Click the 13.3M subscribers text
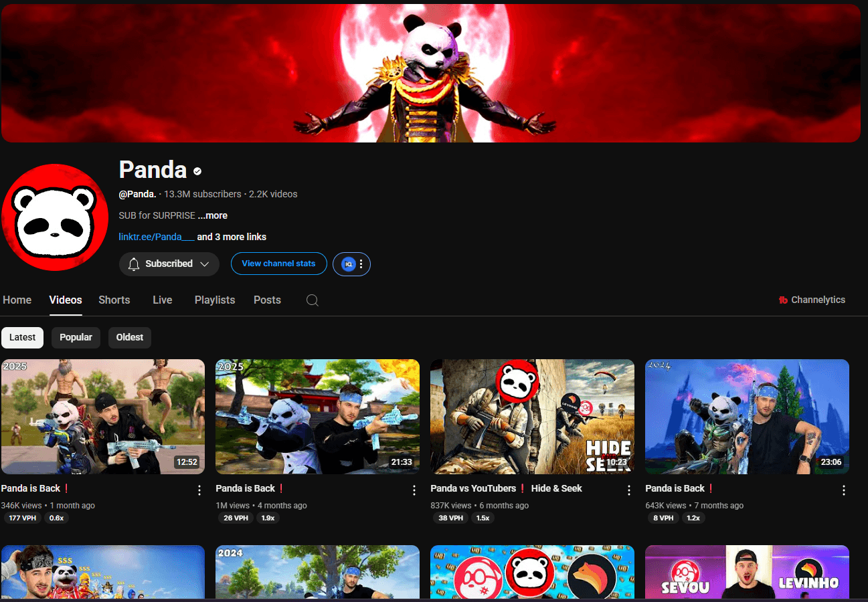868x602 pixels. click(203, 194)
